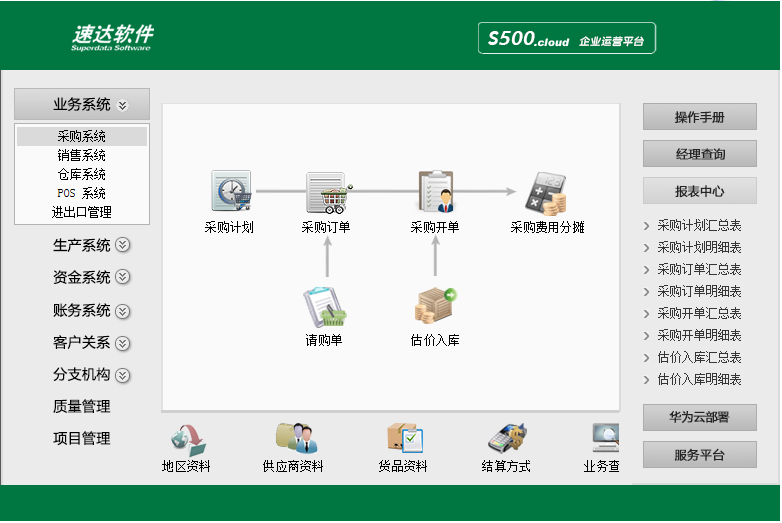Open the 采购订单明细表 report link
The image size is (782, 523).
click(x=699, y=291)
